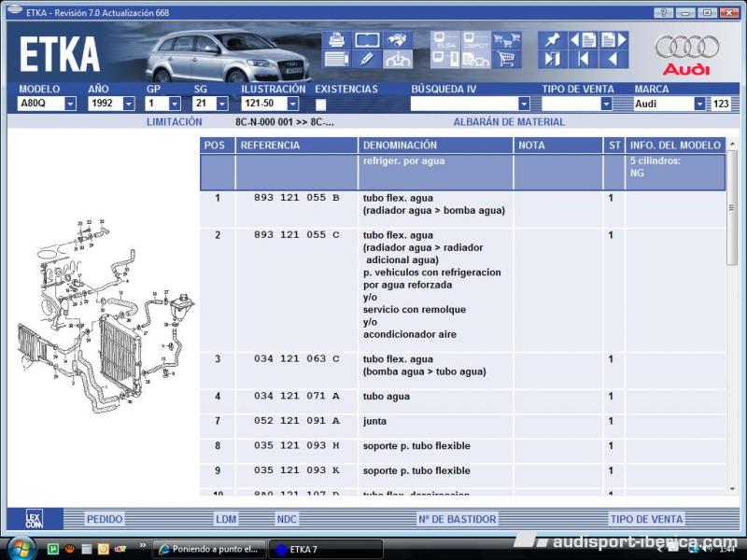Click the calculator quick launch icon
The width and height of the screenshot is (747, 560).
point(86,549)
